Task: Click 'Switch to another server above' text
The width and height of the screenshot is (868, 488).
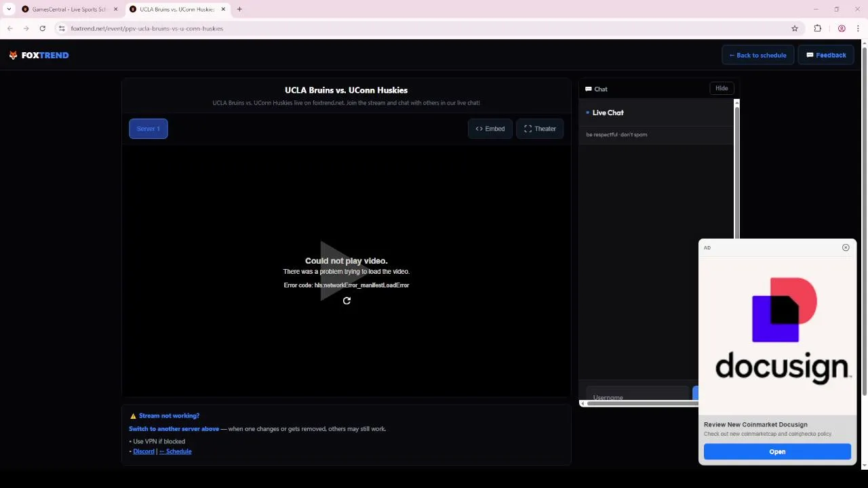Action: tap(174, 429)
